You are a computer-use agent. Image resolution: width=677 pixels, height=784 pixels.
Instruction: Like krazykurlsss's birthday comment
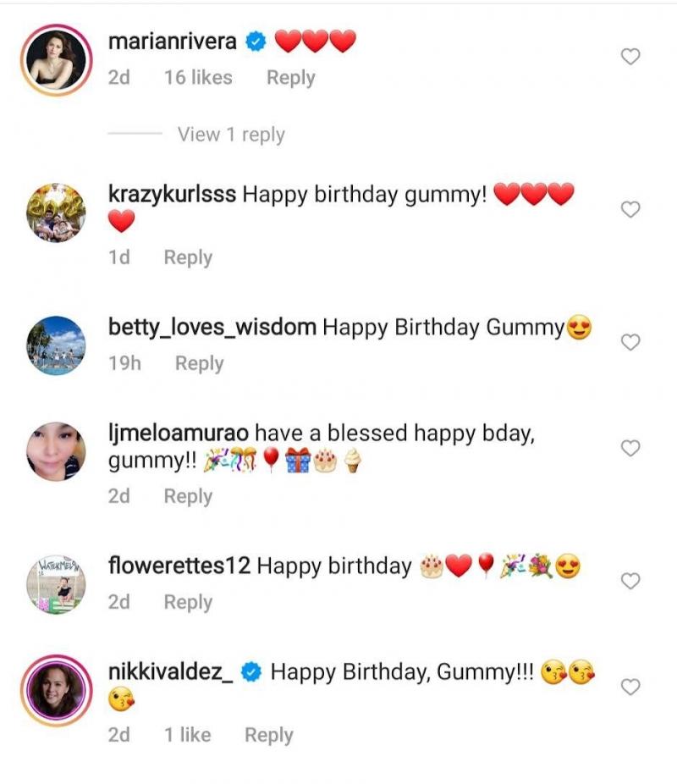tap(630, 209)
